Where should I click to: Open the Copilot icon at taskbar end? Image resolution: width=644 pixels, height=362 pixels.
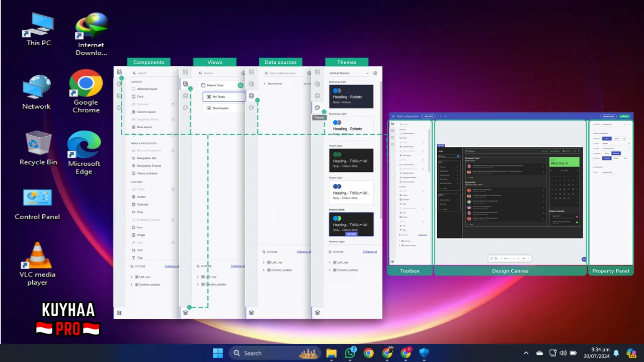coord(631,353)
